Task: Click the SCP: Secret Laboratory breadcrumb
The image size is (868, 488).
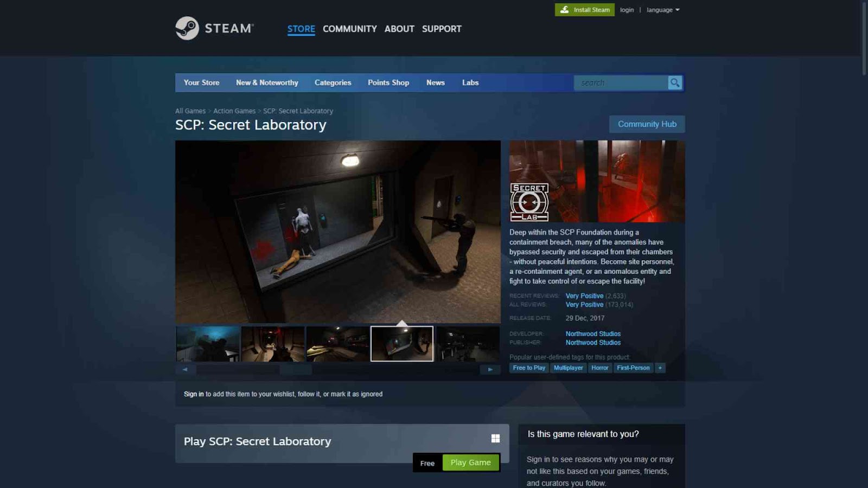Action: click(298, 111)
